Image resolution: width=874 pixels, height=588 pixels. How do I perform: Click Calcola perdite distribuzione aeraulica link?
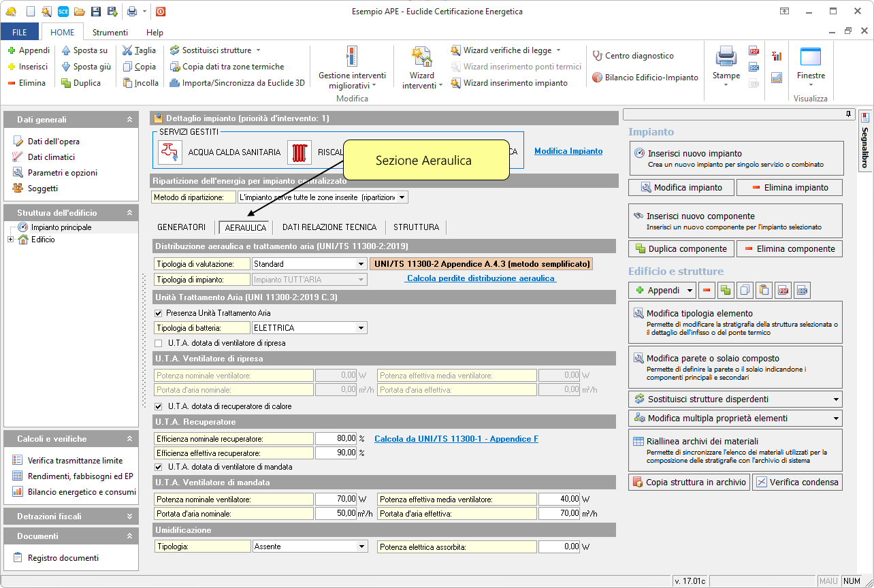(481, 278)
